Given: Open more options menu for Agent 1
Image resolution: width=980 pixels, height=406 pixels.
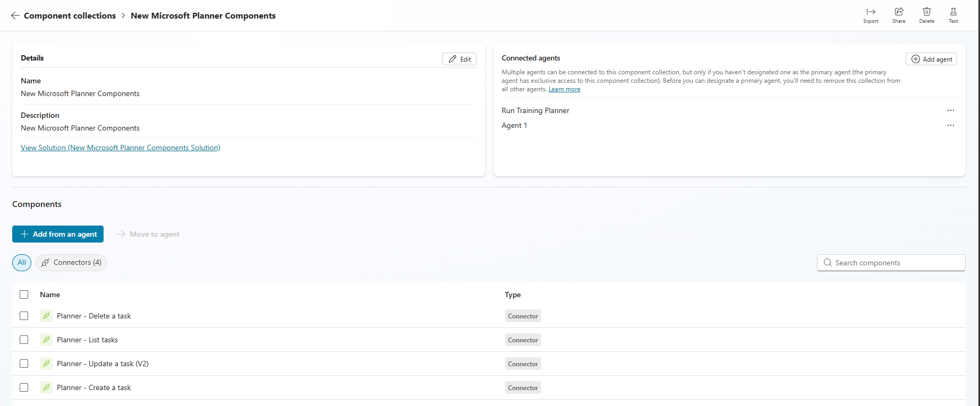Looking at the screenshot, I should click(x=950, y=125).
